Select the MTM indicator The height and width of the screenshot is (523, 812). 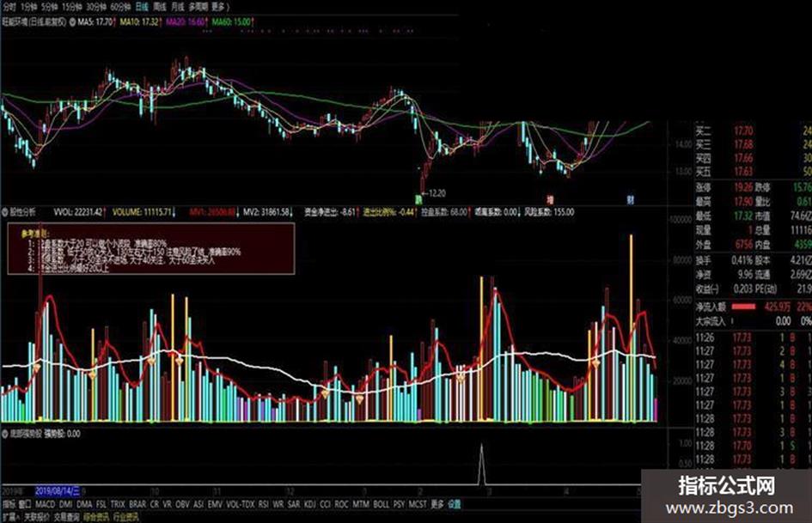point(360,503)
